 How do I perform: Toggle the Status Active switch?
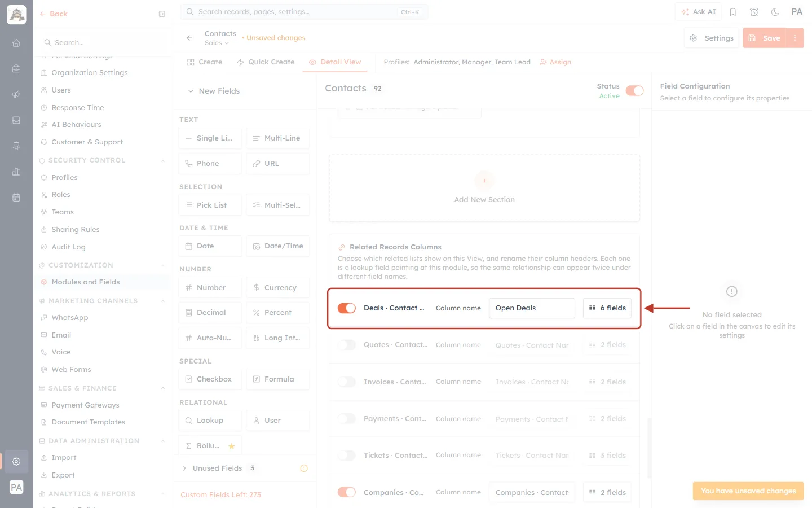pos(635,91)
